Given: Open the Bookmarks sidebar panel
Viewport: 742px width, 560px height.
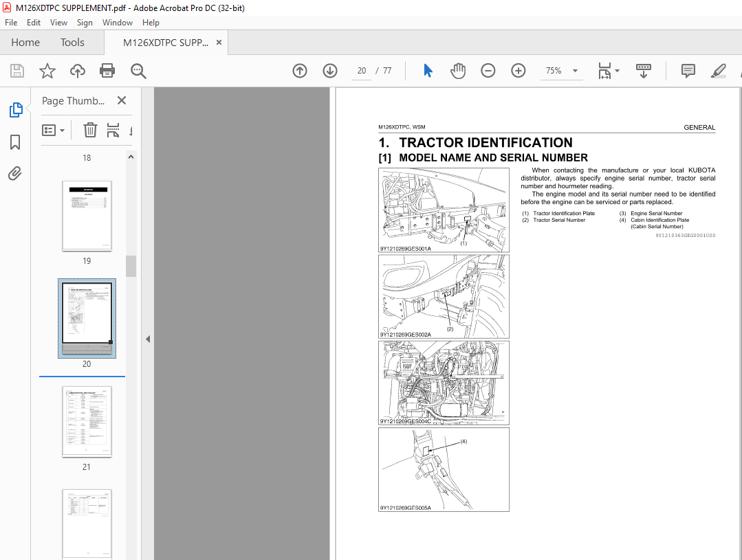Looking at the screenshot, I should point(15,142).
